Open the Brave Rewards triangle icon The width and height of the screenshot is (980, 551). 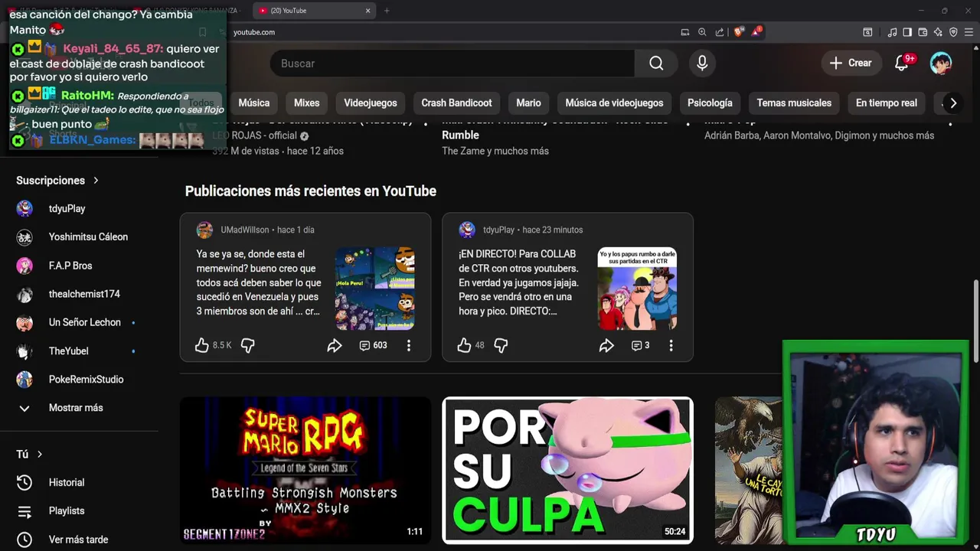(756, 32)
